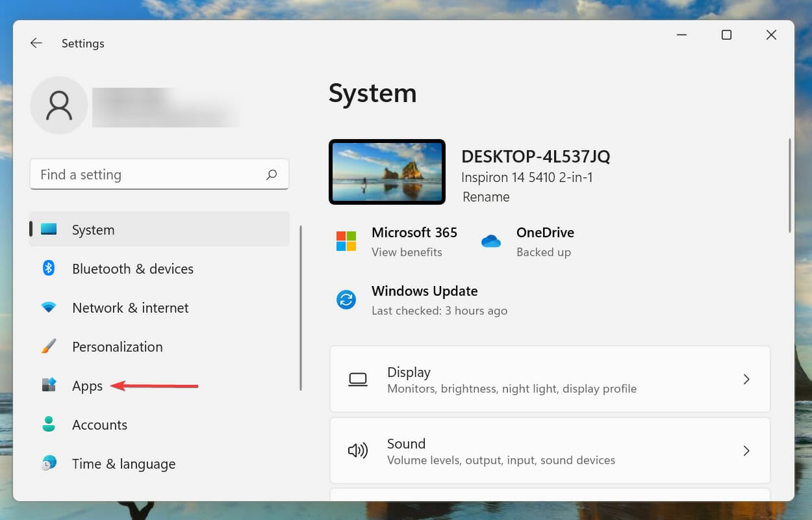Image resolution: width=812 pixels, height=520 pixels.
Task: Click 'Monitors, brightness, night light' description
Action: pyautogui.click(x=512, y=389)
